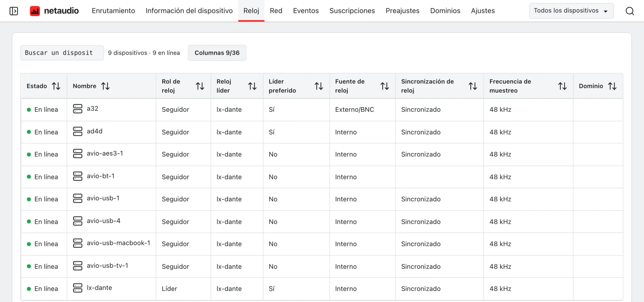Select the Reloj tab
Viewport: 644px width, 302px height.
pos(251,11)
